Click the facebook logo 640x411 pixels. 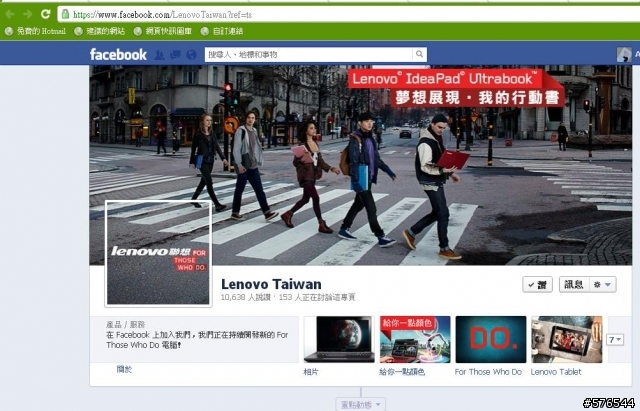[x=118, y=54]
